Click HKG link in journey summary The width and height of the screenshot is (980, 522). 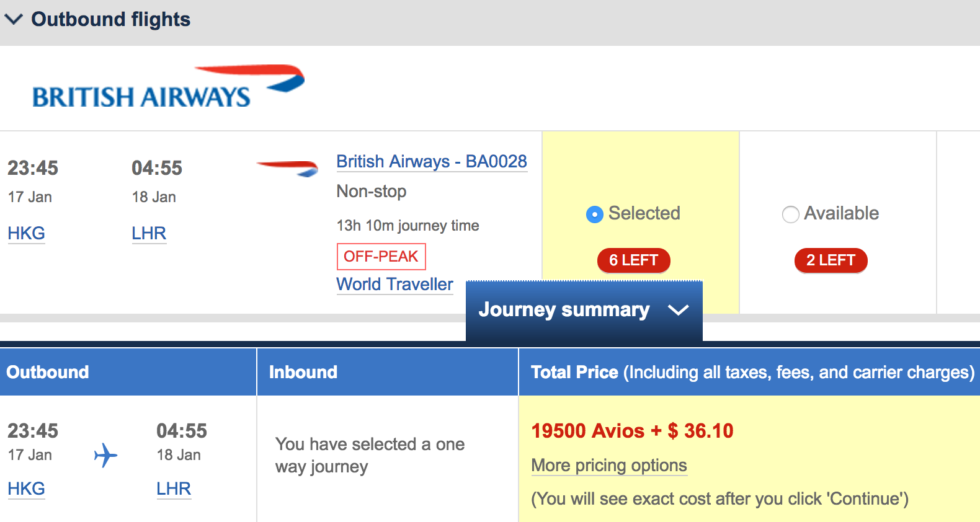point(26,489)
